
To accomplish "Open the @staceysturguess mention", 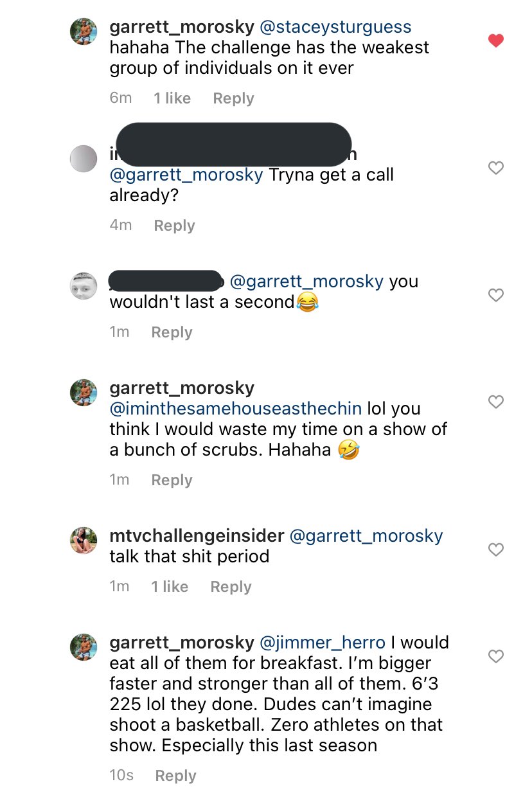I will pos(335,28).
